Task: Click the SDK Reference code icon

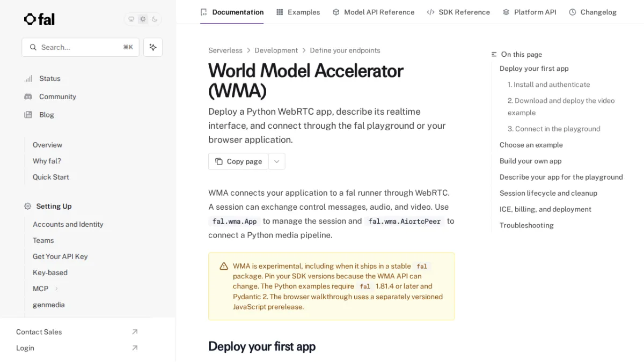Action: tap(430, 12)
